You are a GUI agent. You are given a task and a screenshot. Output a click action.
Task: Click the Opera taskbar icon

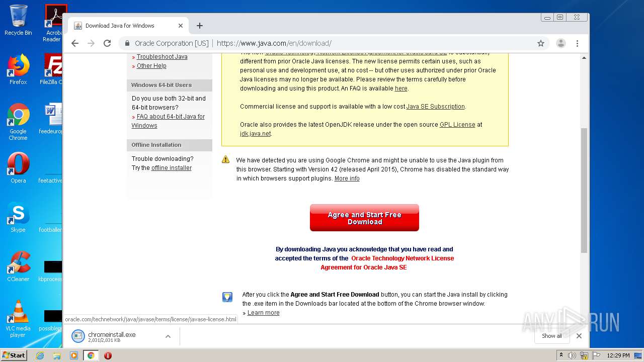pyautogui.click(x=108, y=355)
